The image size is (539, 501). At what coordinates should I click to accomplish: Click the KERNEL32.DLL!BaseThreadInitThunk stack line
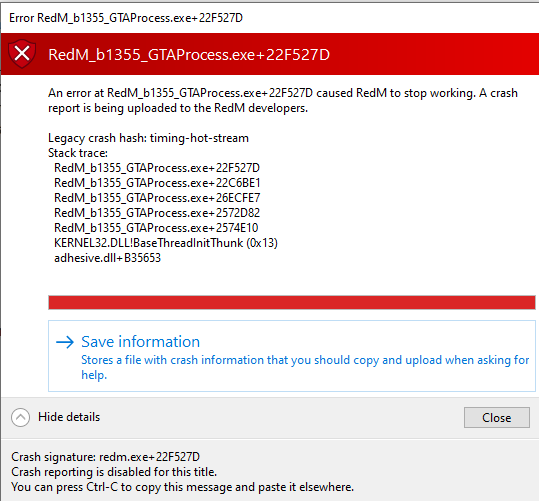(166, 243)
